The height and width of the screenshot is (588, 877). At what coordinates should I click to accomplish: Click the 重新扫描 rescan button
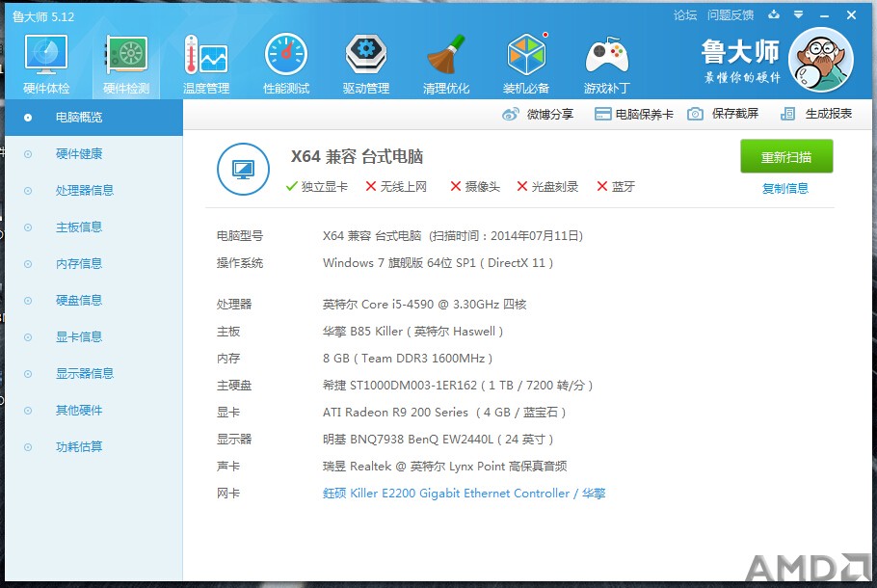click(786, 157)
